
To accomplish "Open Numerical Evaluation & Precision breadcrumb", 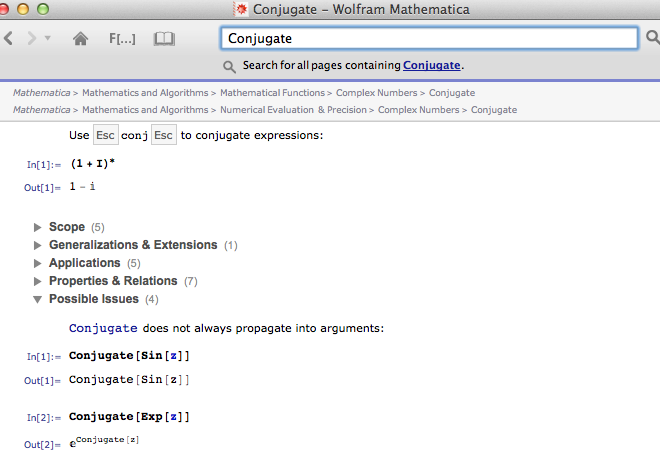I will tap(293, 110).
